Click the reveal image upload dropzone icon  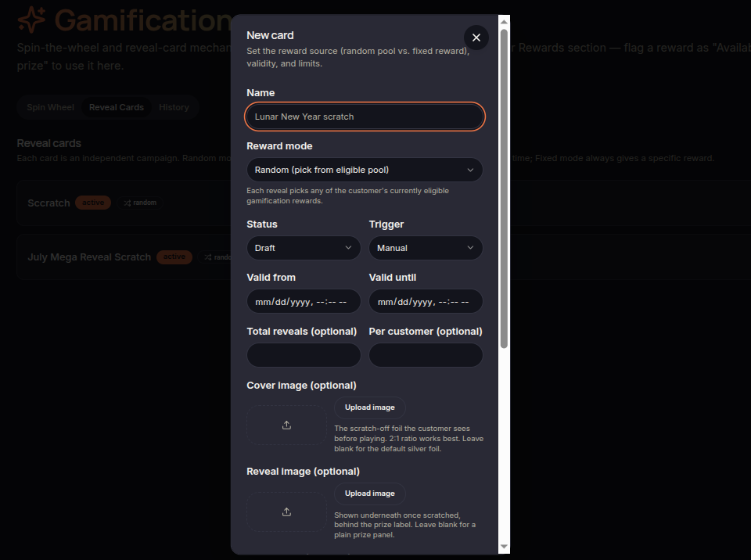click(x=286, y=512)
